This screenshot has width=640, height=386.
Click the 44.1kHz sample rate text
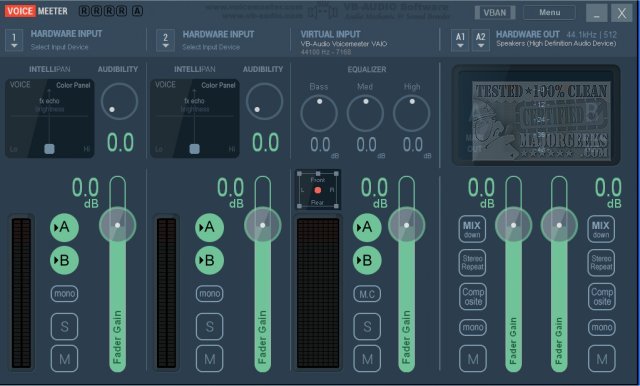[582, 35]
